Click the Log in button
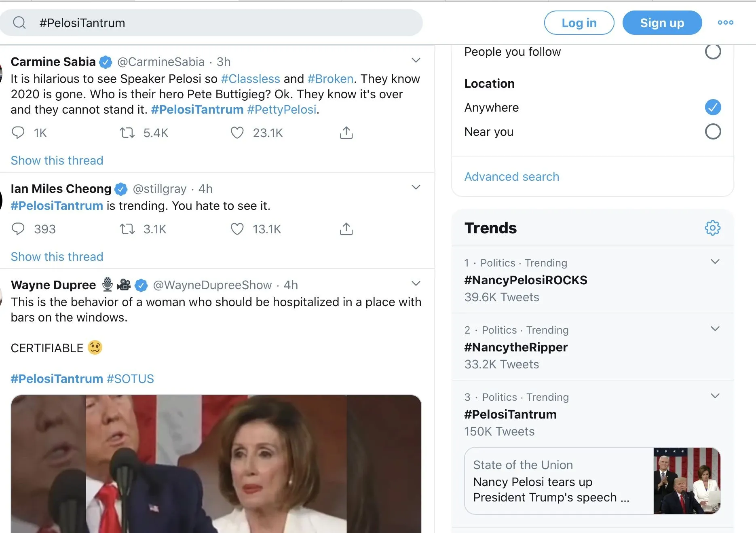The image size is (756, 533). [579, 23]
